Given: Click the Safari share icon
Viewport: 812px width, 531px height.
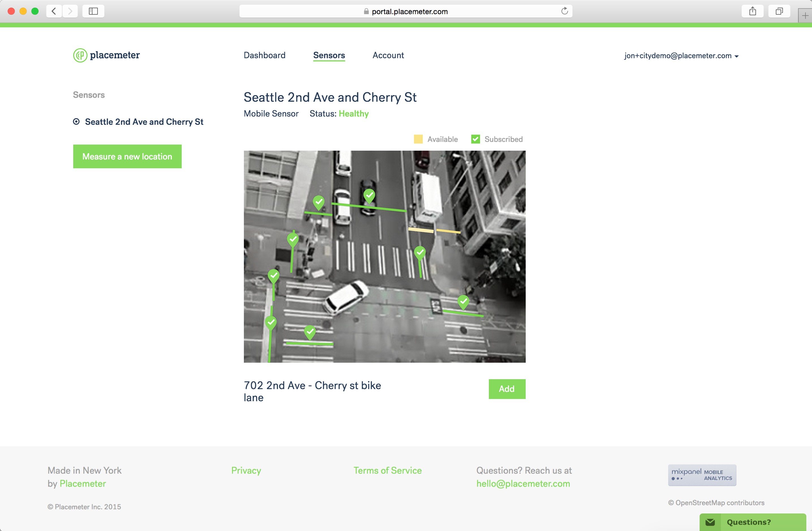Looking at the screenshot, I should pyautogui.click(x=752, y=11).
